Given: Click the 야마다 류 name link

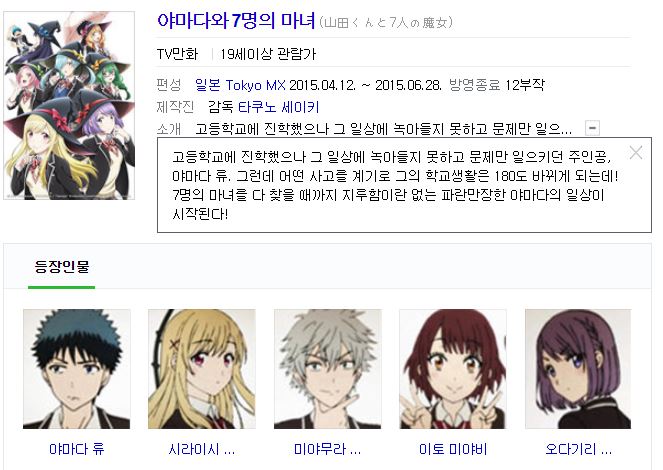Looking at the screenshot, I should [77, 449].
